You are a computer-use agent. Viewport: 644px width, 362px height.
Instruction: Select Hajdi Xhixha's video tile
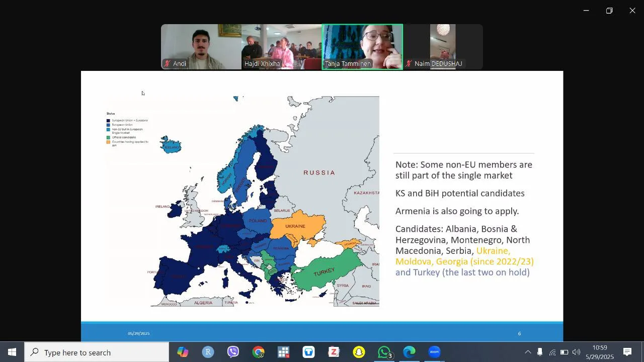(281, 46)
